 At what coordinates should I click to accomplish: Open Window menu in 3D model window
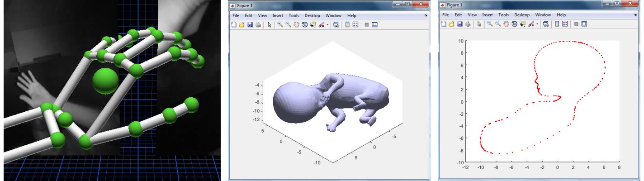[333, 15]
